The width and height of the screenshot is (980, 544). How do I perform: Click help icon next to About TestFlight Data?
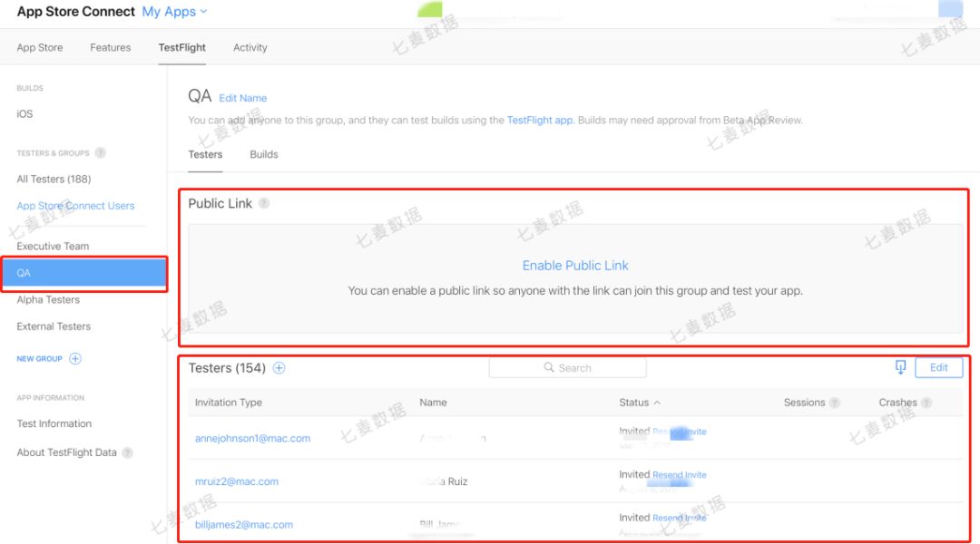(x=128, y=452)
